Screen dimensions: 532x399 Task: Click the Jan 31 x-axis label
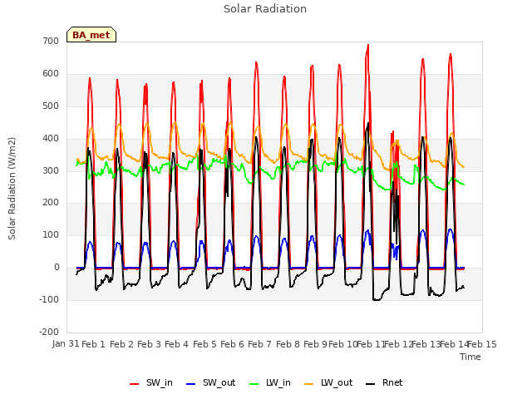(66, 343)
